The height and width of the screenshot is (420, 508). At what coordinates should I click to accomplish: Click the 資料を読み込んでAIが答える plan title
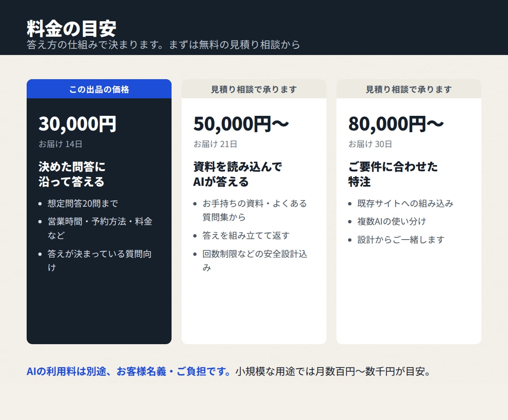point(238,174)
